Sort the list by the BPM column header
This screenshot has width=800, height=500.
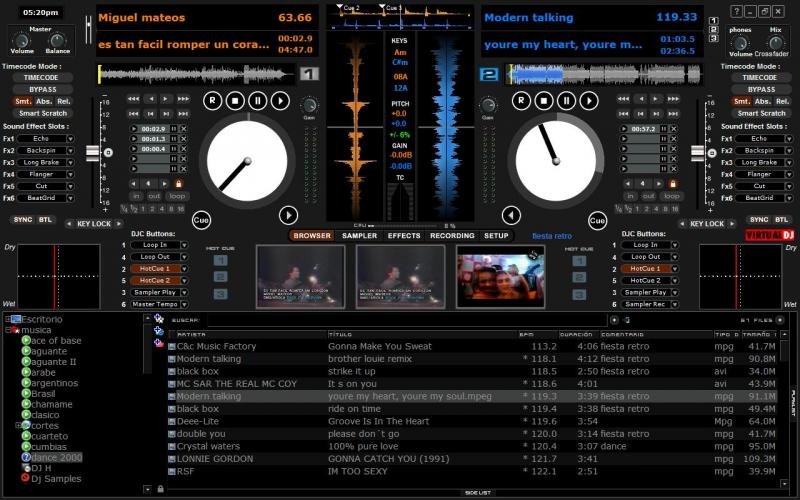tap(537, 335)
